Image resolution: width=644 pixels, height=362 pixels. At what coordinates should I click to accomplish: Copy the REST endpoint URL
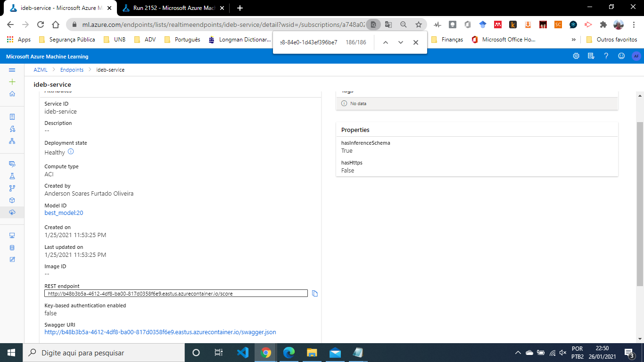315,294
